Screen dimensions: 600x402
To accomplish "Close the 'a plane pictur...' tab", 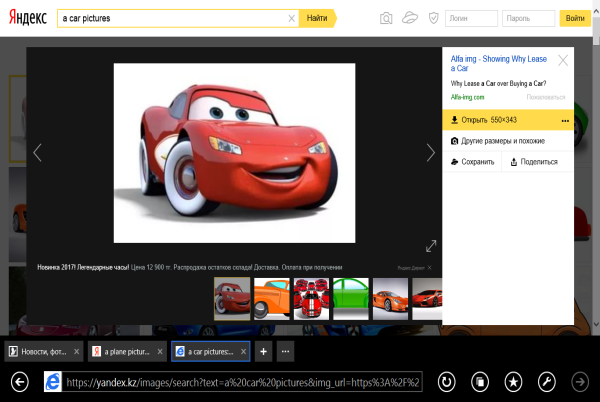I will (160, 352).
